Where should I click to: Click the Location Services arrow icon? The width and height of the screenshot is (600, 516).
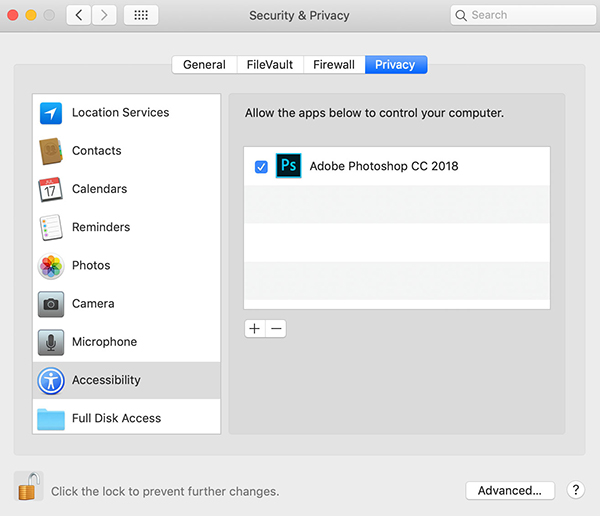[51, 113]
